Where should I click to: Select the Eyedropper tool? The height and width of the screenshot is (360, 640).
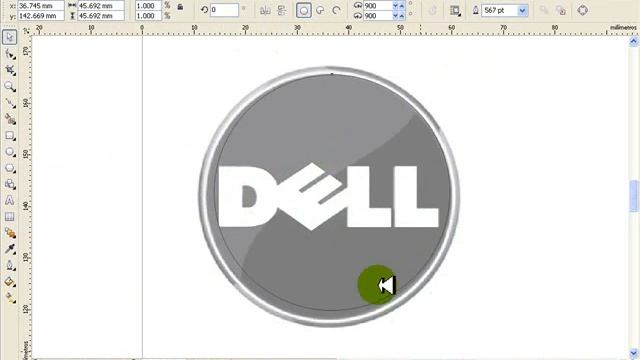click(x=9, y=249)
